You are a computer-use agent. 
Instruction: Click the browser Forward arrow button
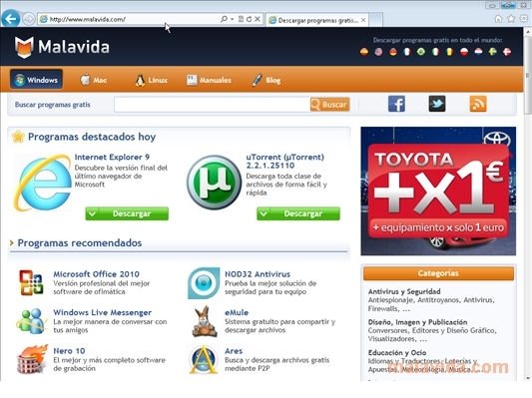29,19
